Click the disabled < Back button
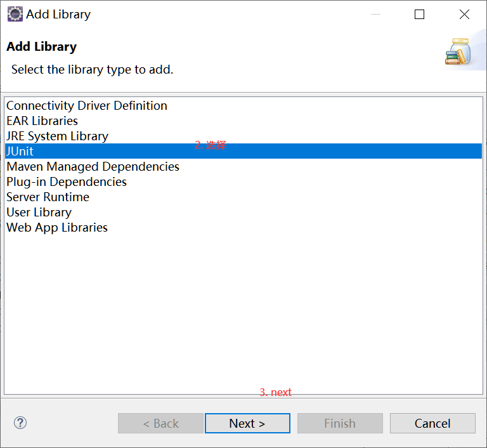 click(160, 423)
